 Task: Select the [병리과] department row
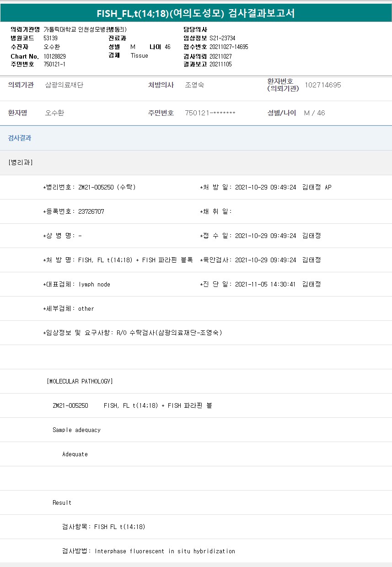[x=21, y=162]
